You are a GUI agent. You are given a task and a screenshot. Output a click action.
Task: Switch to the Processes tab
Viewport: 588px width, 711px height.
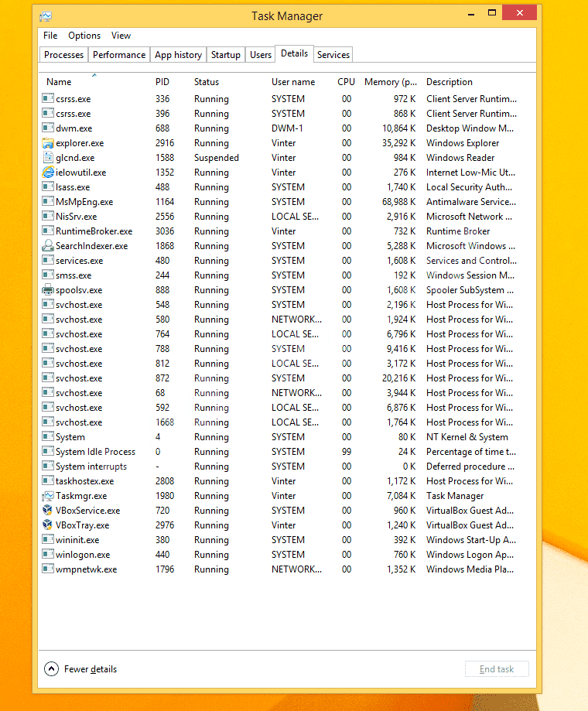pos(64,55)
